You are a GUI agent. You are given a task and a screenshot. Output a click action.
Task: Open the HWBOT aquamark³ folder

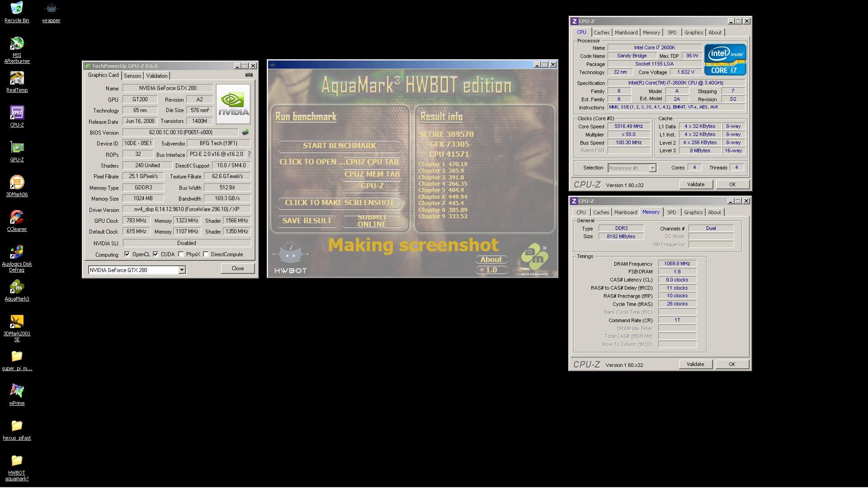coord(17,468)
